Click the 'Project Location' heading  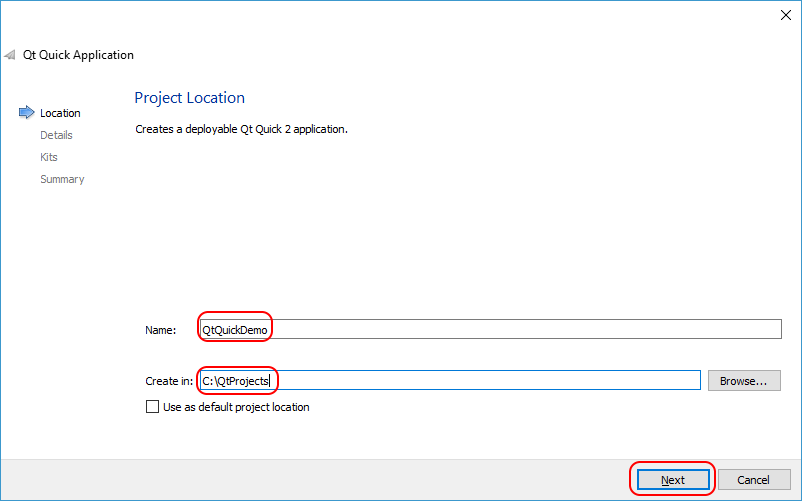tap(189, 98)
